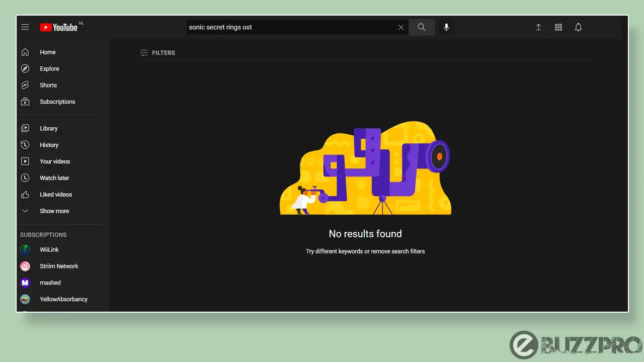Click the SUBSCRIPTIONS section header
Image resolution: width=644 pixels, height=362 pixels.
pyautogui.click(x=43, y=235)
